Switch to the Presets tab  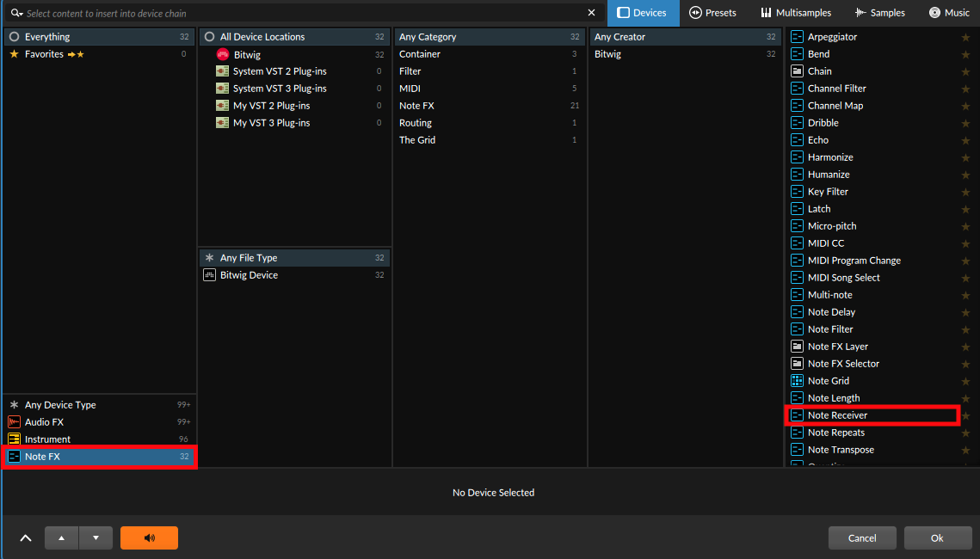713,13
